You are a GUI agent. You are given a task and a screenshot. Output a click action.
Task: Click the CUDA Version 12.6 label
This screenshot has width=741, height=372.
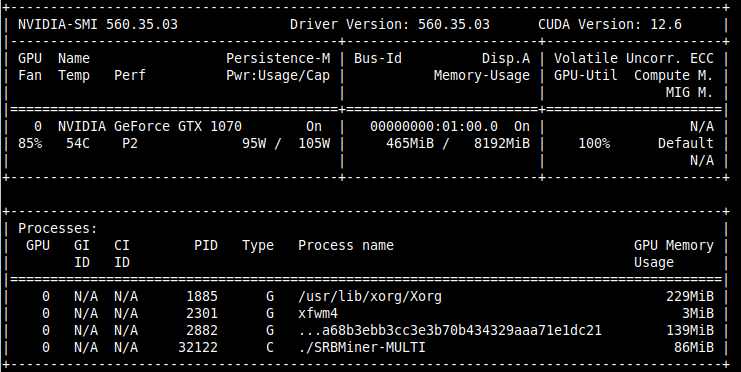pos(610,24)
